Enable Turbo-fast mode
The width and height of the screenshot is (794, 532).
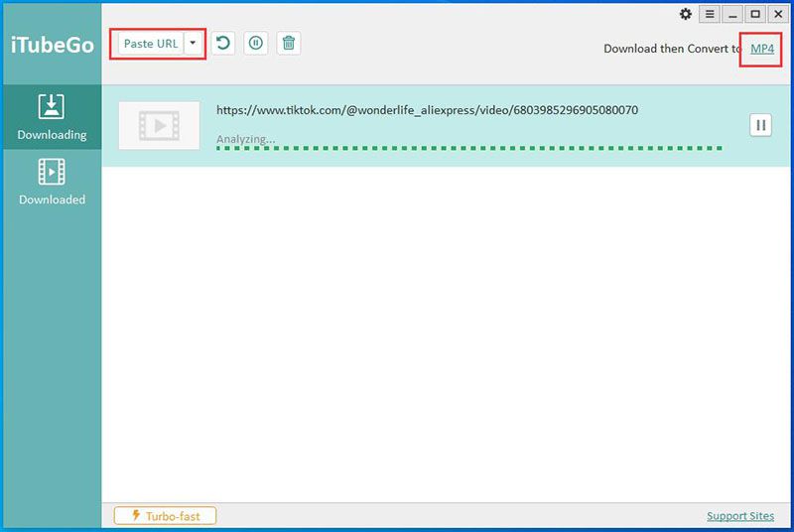coord(165,516)
